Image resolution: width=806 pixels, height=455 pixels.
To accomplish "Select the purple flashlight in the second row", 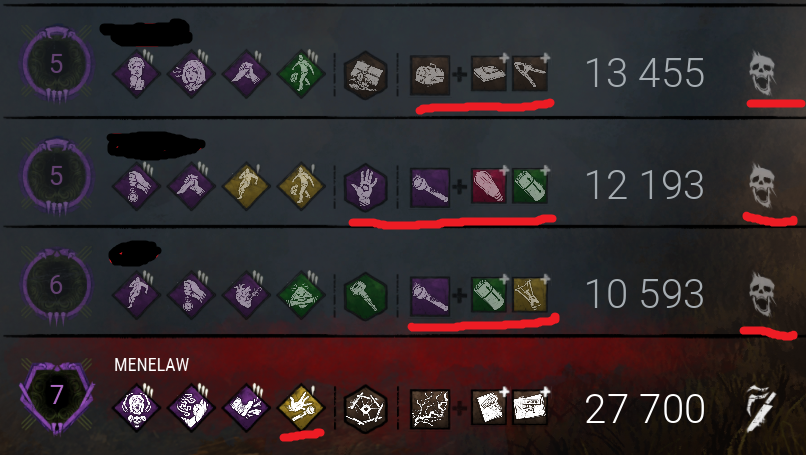I will pyautogui.click(x=430, y=188).
